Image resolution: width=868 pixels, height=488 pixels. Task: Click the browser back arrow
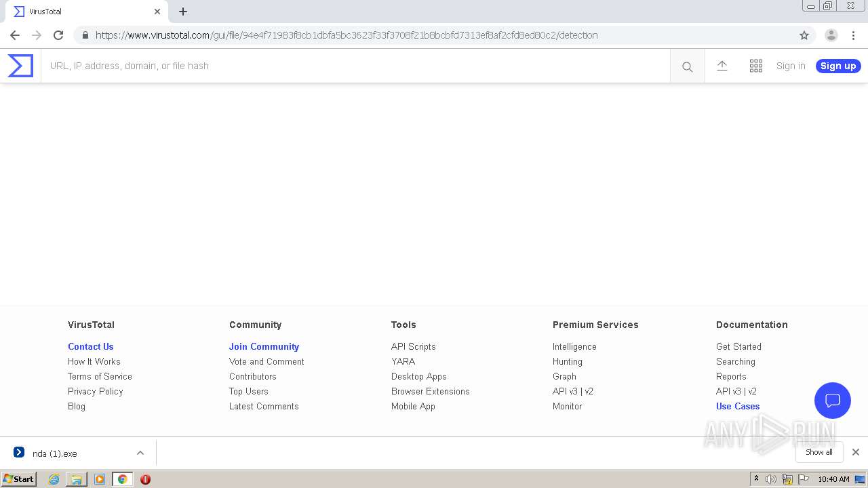click(x=15, y=35)
